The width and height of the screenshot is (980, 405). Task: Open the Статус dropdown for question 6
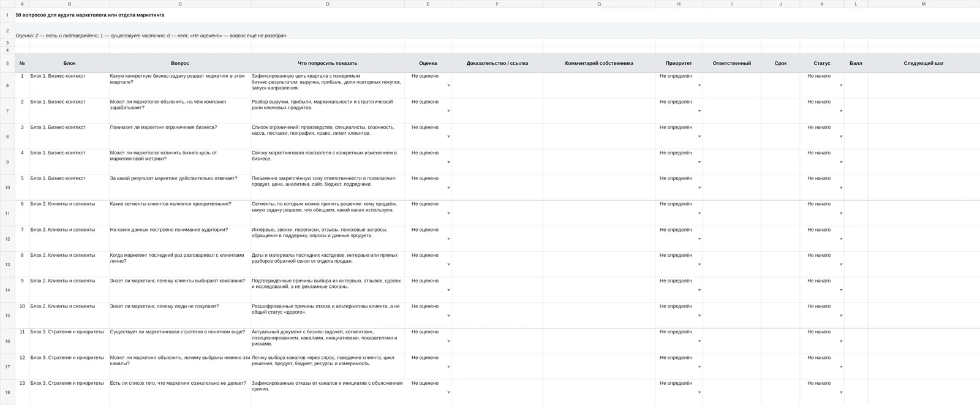point(841,213)
